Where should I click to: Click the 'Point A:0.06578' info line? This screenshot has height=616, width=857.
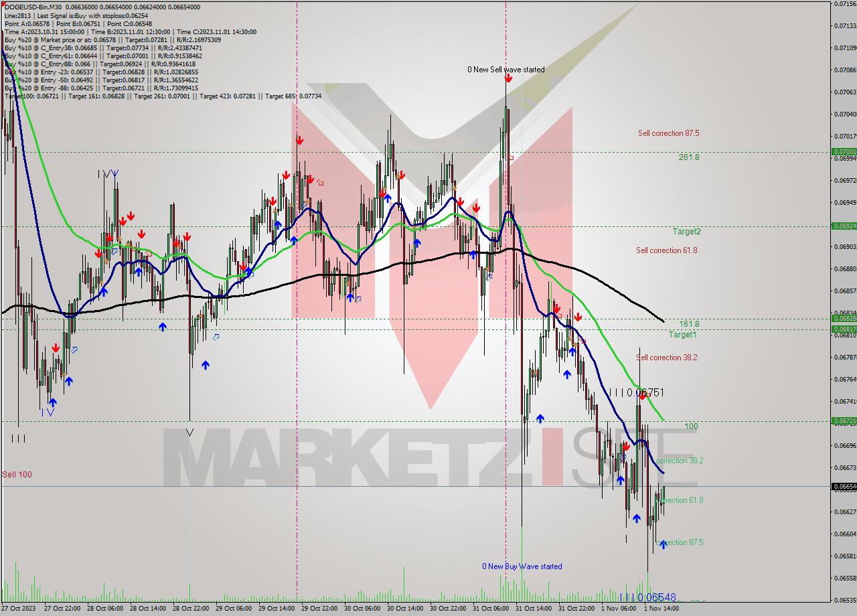tap(78, 23)
